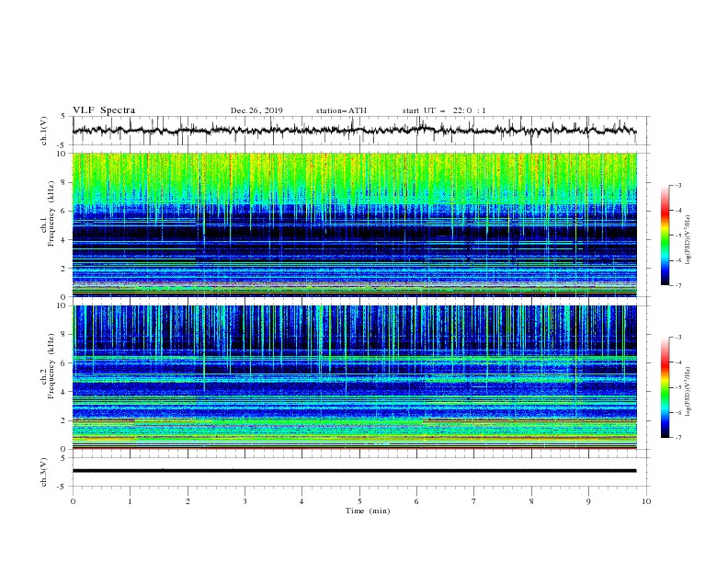Click inside the ch.2 spectrogram panel
The height and width of the screenshot is (563, 728).
pyautogui.click(x=354, y=377)
